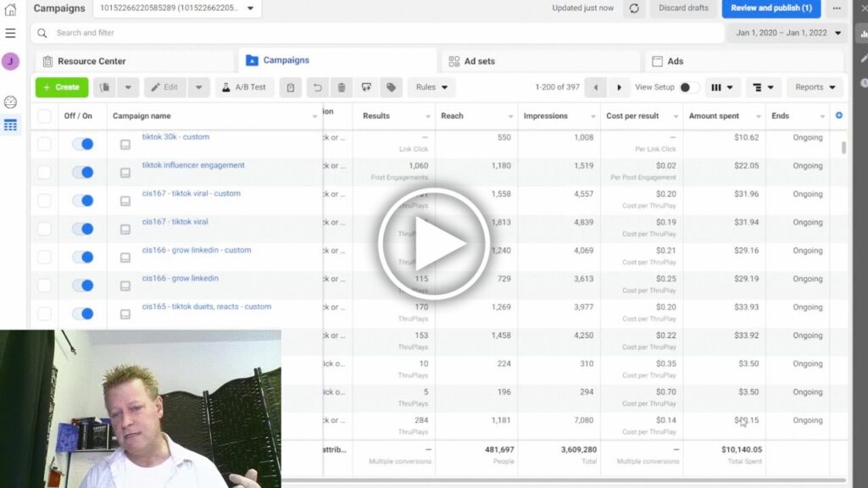Open chart icon for cis166 - grow linkedin row

coord(125,286)
